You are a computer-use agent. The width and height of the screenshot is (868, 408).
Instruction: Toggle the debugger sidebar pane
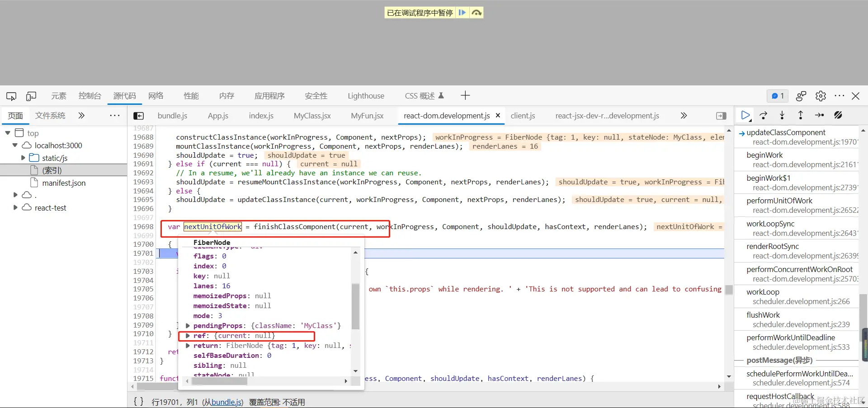721,116
